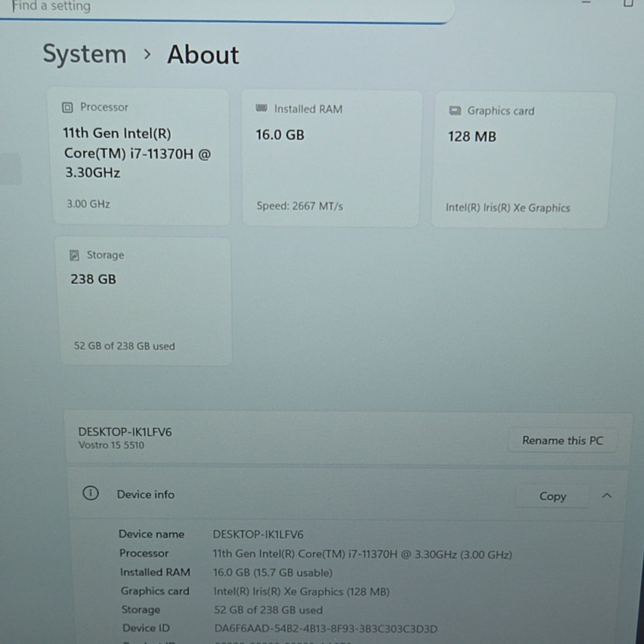The width and height of the screenshot is (644, 644).
Task: Click the 238 GB storage value
Action: click(x=93, y=279)
